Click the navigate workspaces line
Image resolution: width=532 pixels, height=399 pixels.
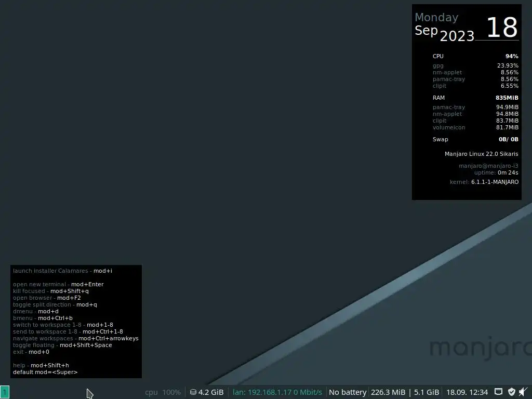coord(76,339)
